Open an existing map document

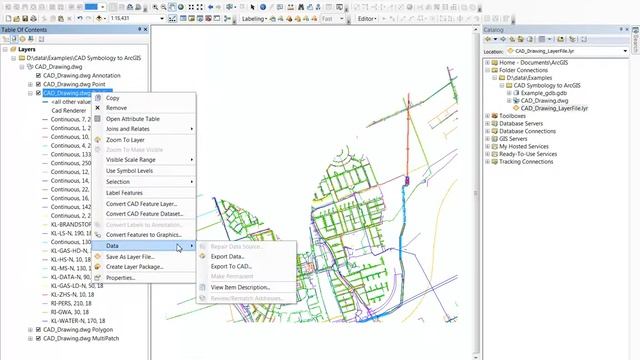[16, 19]
